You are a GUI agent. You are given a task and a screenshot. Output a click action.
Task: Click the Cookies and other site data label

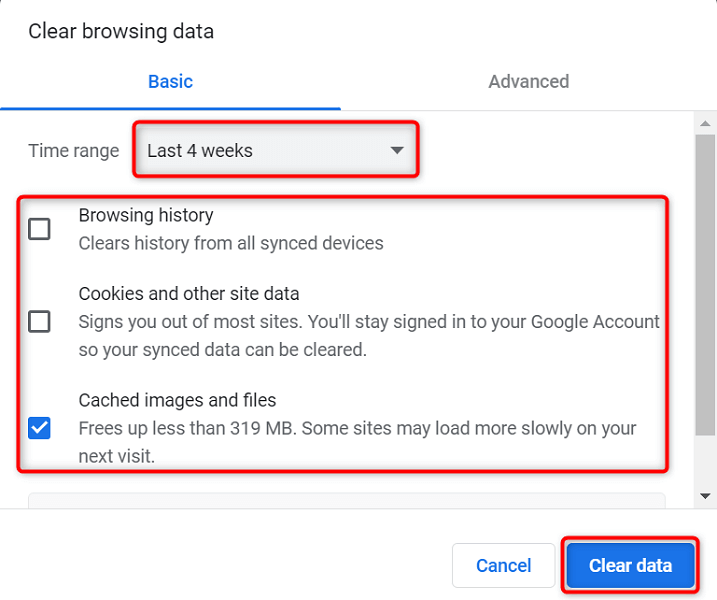point(189,294)
